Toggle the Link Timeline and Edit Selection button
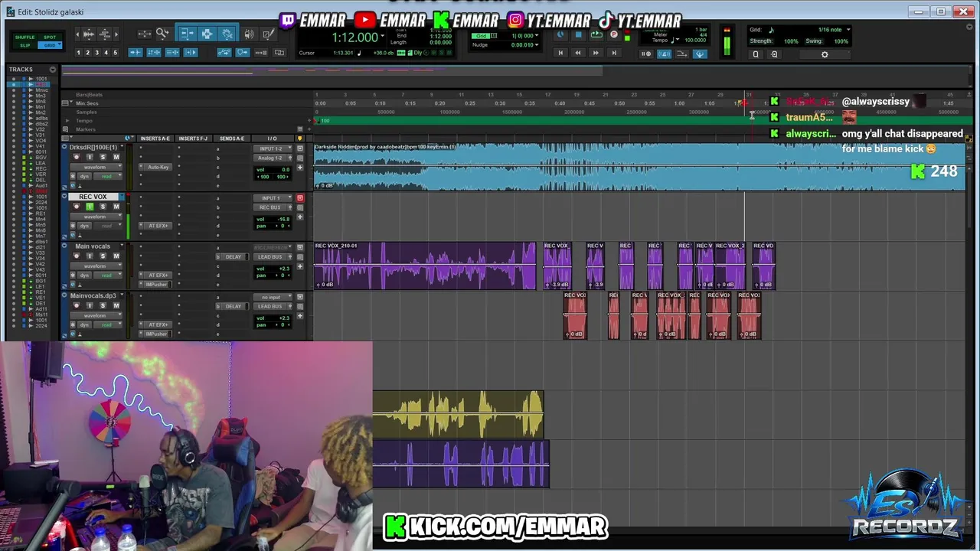Image resolution: width=980 pixels, height=551 pixels. point(154,53)
